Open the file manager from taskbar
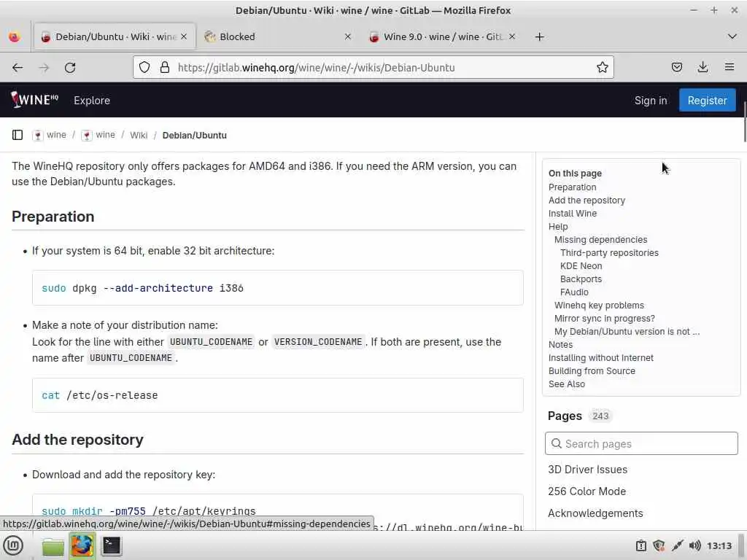 pos(53,545)
